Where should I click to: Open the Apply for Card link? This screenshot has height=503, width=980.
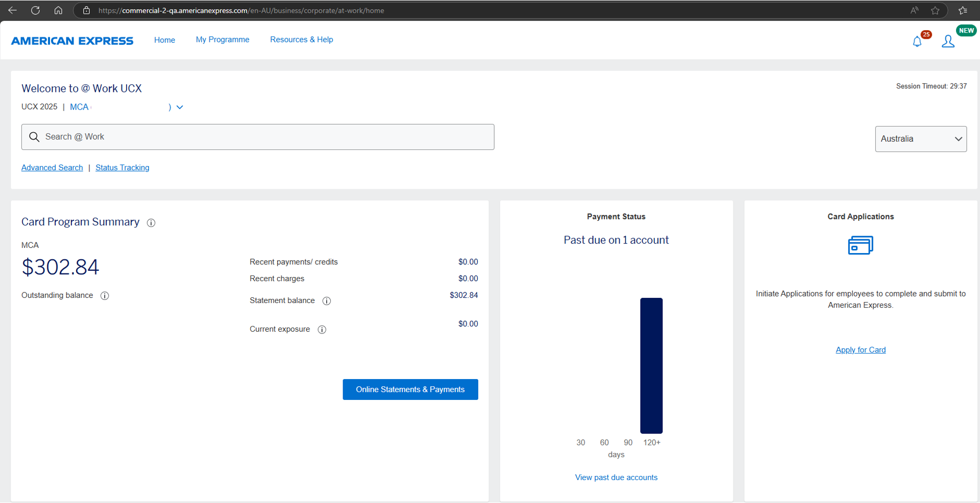[861, 350]
